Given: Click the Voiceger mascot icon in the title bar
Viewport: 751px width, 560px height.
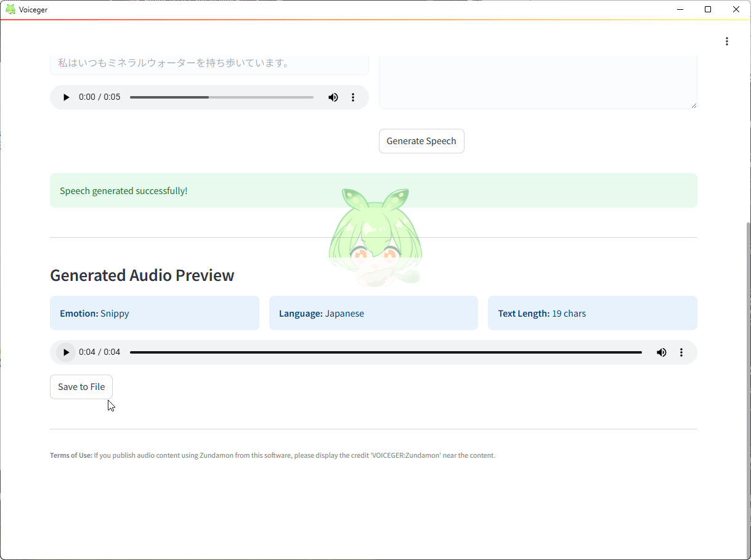Looking at the screenshot, I should click(x=10, y=9).
